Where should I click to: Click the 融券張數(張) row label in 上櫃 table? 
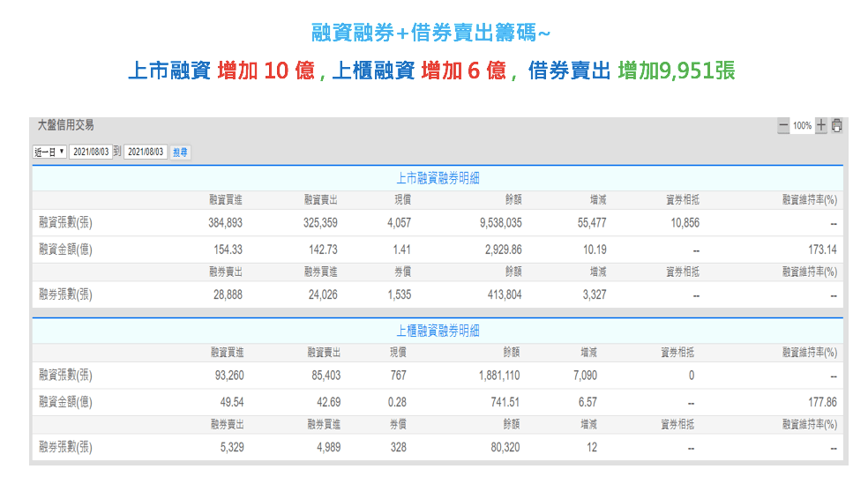(66, 447)
